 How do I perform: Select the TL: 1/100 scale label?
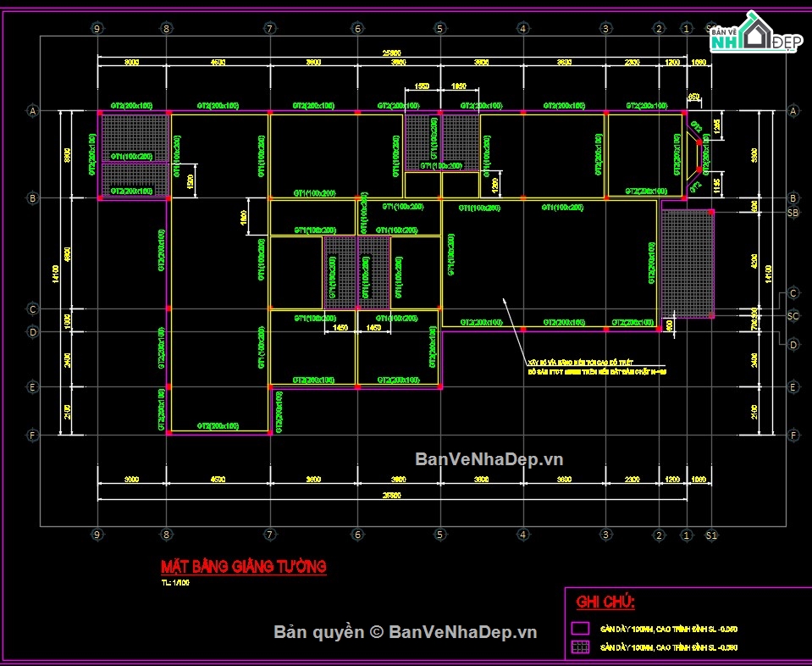(x=175, y=583)
